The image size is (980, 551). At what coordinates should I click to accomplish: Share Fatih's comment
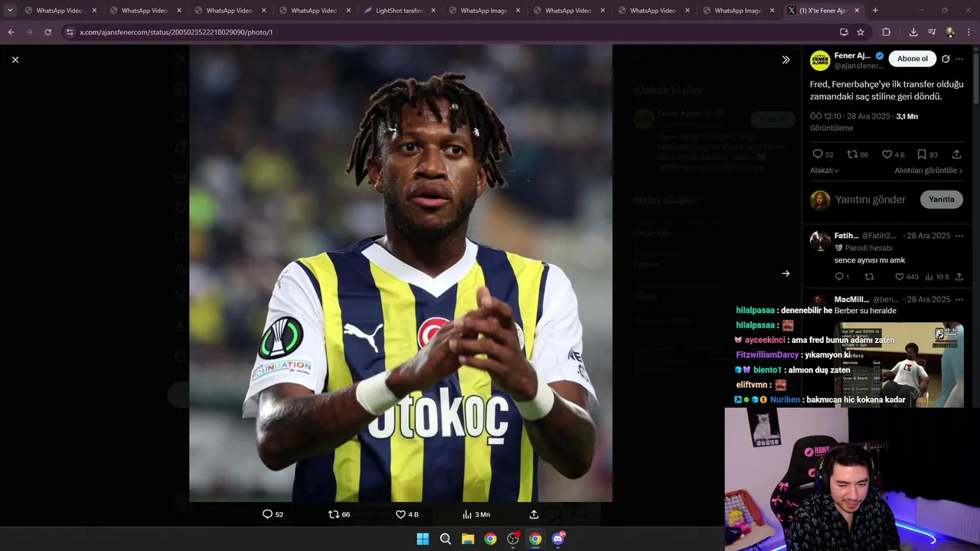click(x=959, y=277)
